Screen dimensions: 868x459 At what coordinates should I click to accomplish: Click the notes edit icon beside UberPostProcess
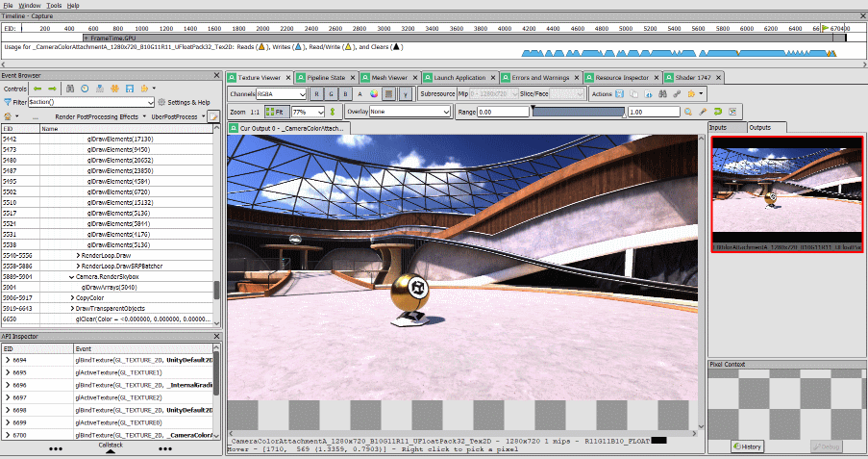point(213,116)
